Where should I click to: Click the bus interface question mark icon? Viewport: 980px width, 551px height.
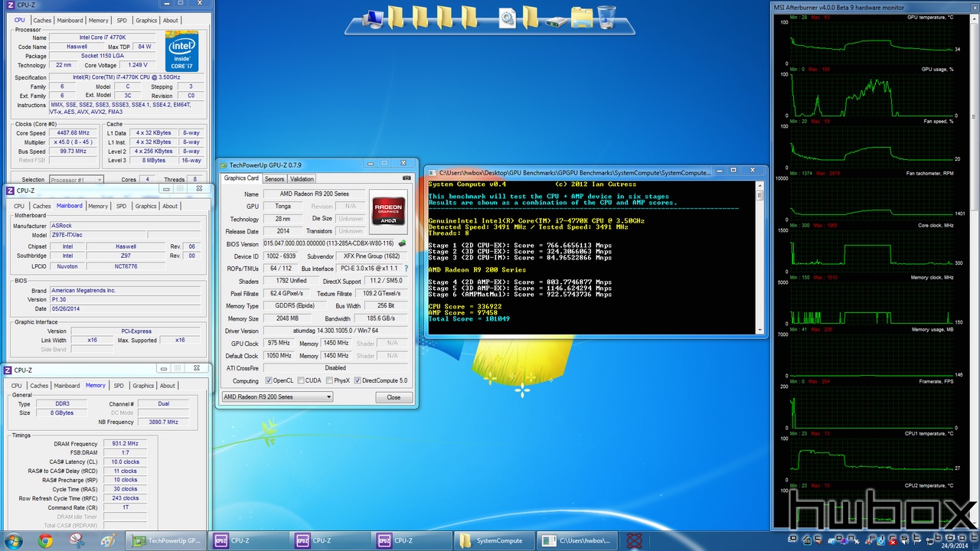tap(406, 269)
